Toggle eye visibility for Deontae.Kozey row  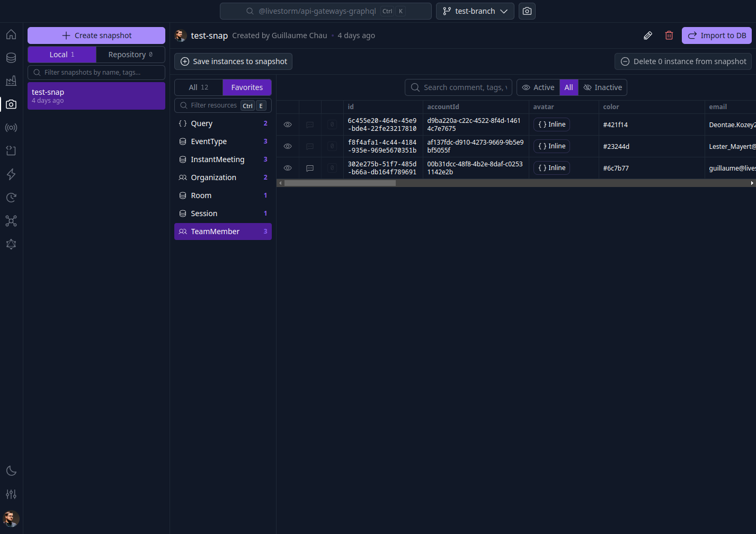pos(288,125)
